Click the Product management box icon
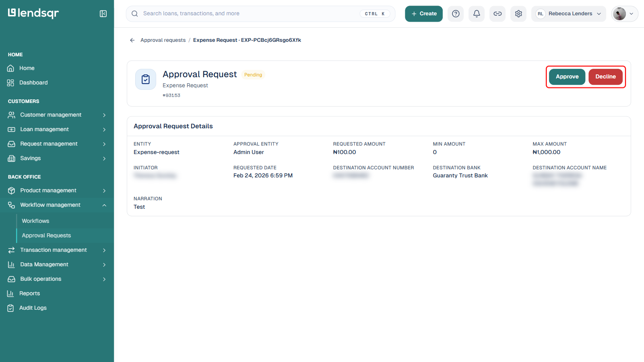 11,191
